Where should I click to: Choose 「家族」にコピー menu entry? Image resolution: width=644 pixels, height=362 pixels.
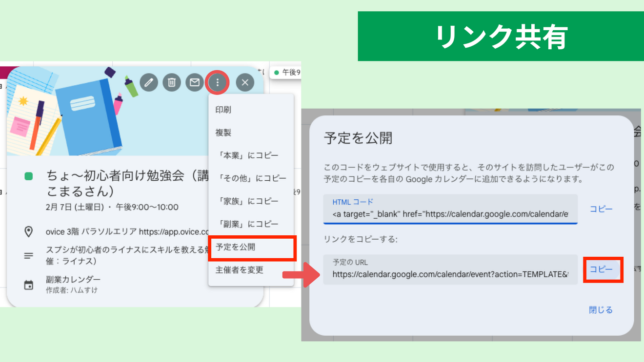click(x=251, y=201)
